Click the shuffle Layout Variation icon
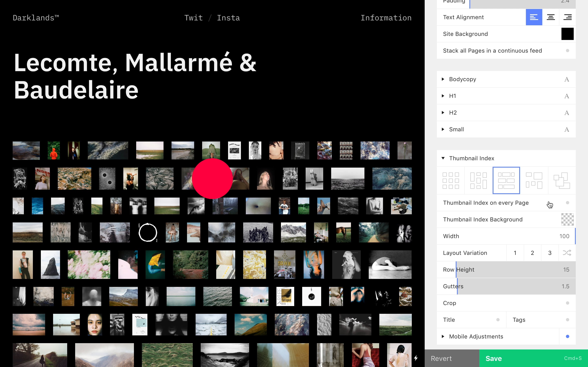This screenshot has width=588, height=367. coord(567,253)
